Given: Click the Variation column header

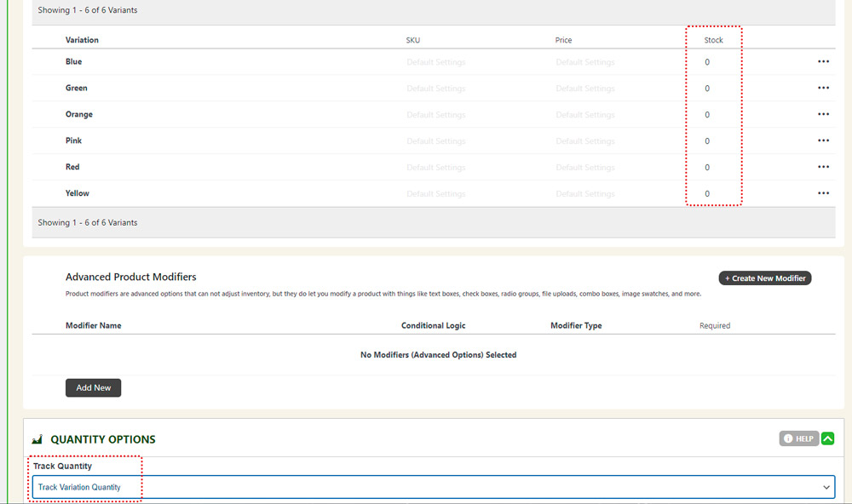Looking at the screenshot, I should point(82,40).
